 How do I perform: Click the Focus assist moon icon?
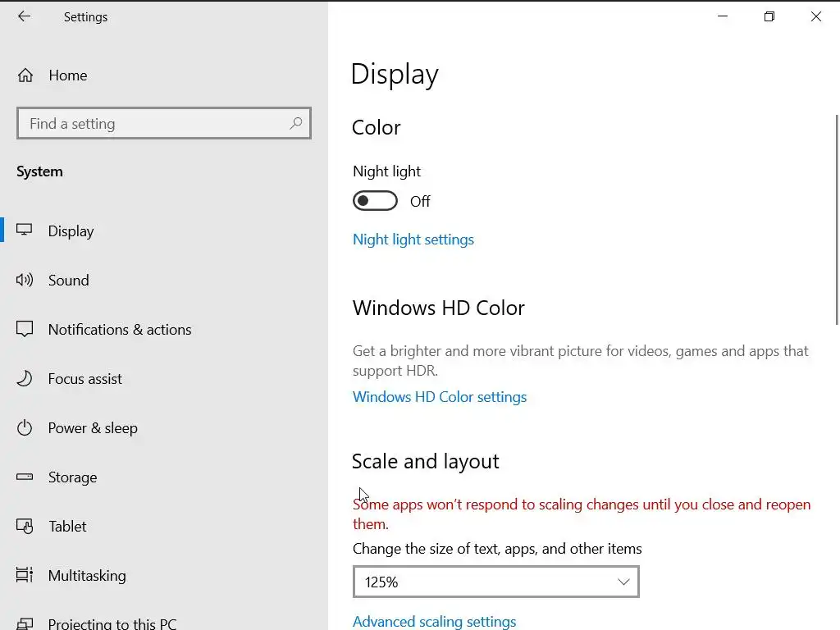[x=25, y=379]
